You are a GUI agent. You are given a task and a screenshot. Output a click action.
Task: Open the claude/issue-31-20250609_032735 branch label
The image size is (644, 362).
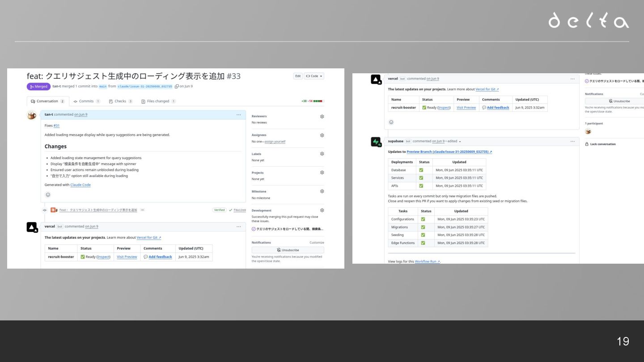[x=145, y=86]
